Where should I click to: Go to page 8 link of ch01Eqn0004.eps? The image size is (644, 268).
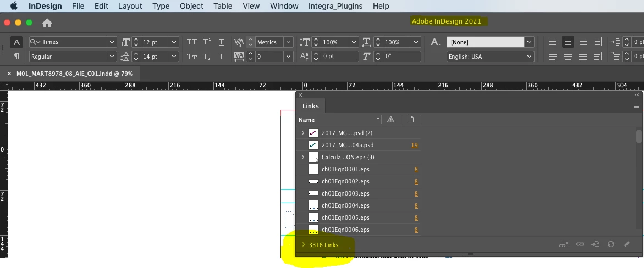click(416, 205)
